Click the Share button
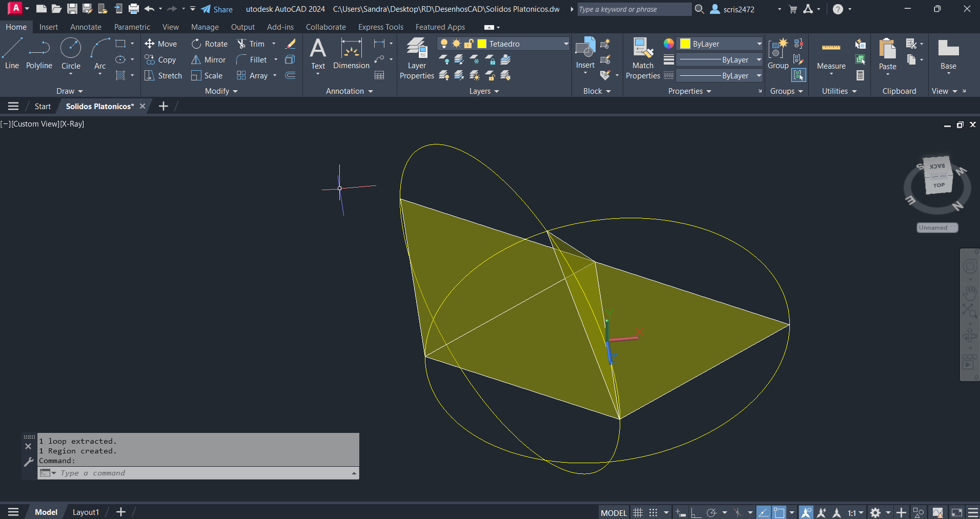This screenshot has height=519, width=980. [x=217, y=9]
